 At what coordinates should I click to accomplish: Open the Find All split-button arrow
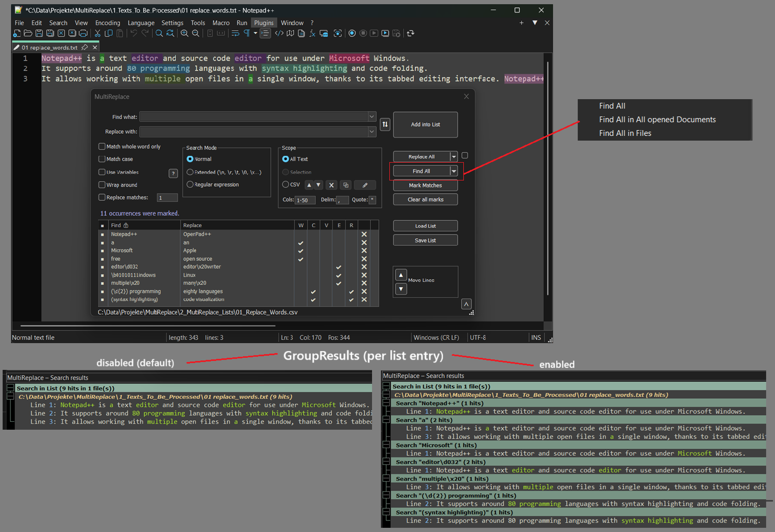[454, 171]
